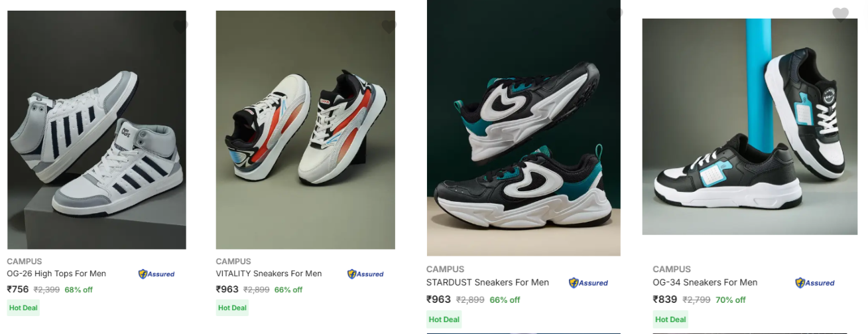Click STARDUST Sneakers For Men title
The image size is (868, 334).
coord(487,282)
